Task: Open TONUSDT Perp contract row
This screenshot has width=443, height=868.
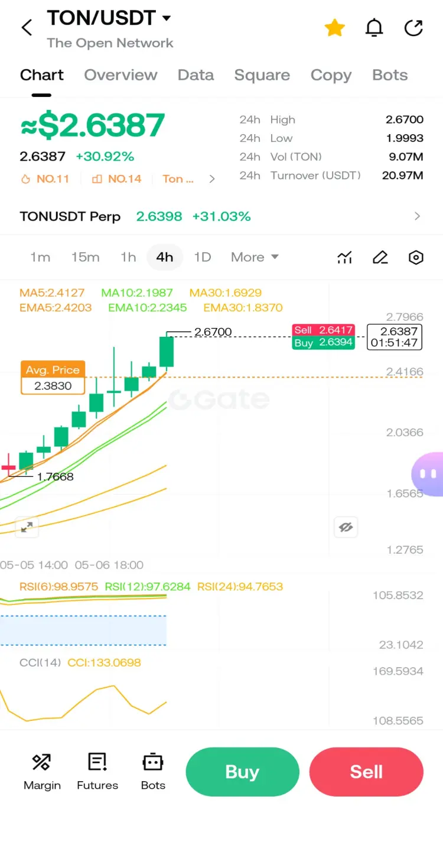Action: [x=221, y=216]
